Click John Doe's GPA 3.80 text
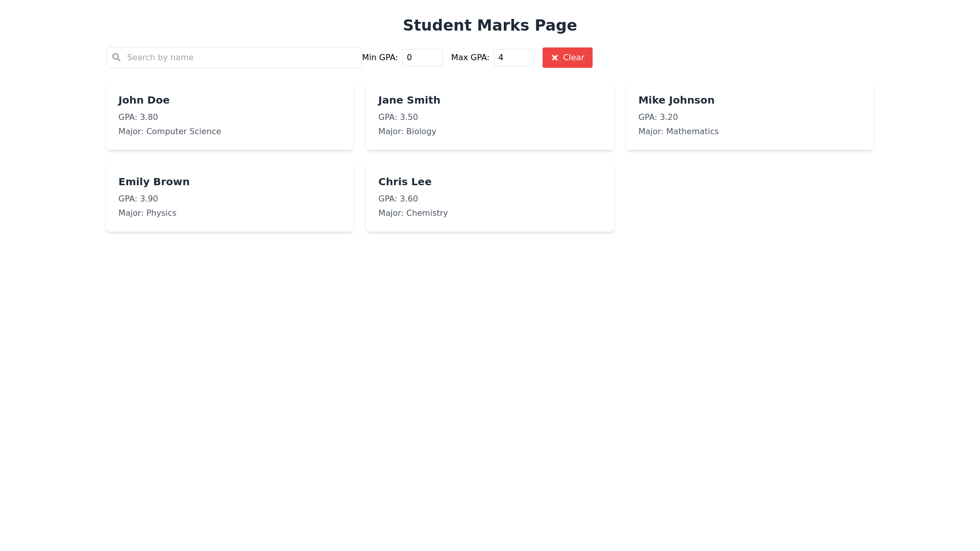Viewport: 980px width, 551px height. tap(138, 117)
